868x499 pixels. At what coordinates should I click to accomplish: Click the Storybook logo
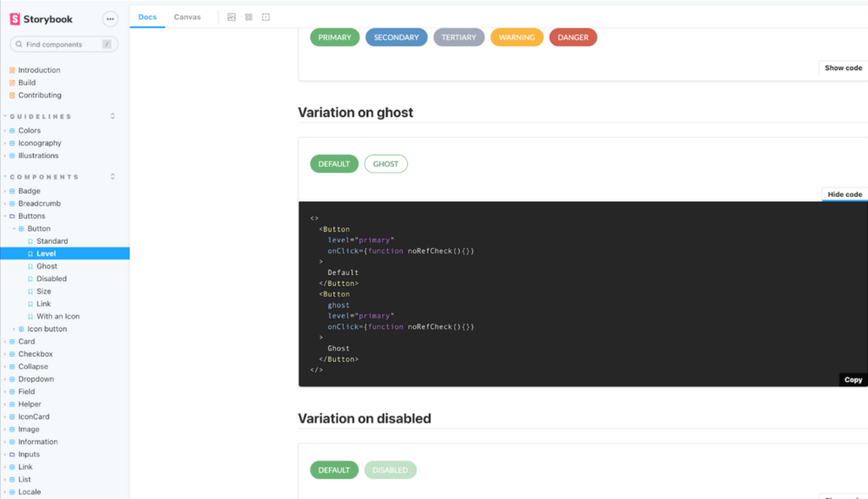pos(41,19)
